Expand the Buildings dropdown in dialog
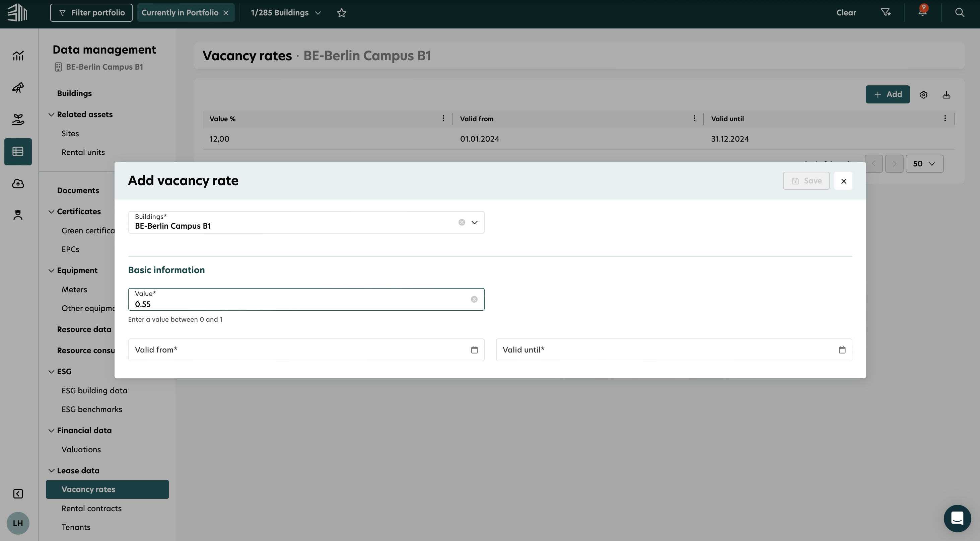The image size is (980, 541). [474, 222]
